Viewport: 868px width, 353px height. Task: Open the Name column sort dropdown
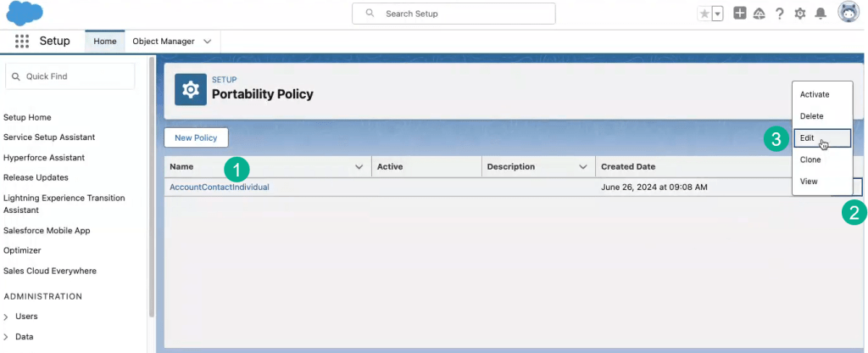(359, 167)
